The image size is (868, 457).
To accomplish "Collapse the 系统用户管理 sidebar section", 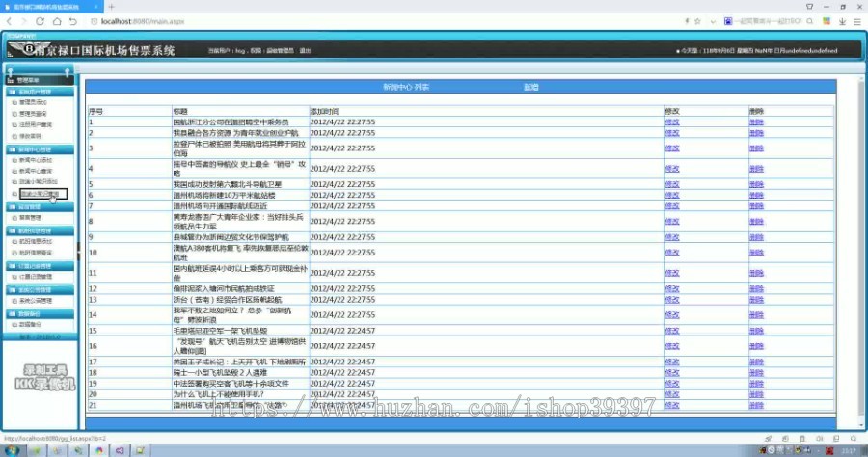I will coord(40,92).
